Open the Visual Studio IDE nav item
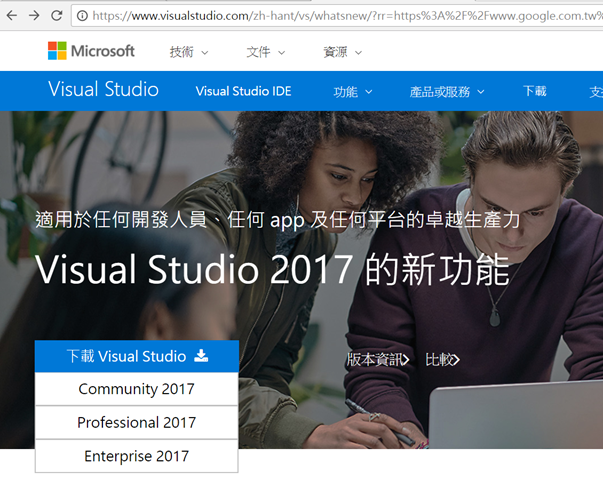This screenshot has height=480, width=603. pyautogui.click(x=243, y=91)
